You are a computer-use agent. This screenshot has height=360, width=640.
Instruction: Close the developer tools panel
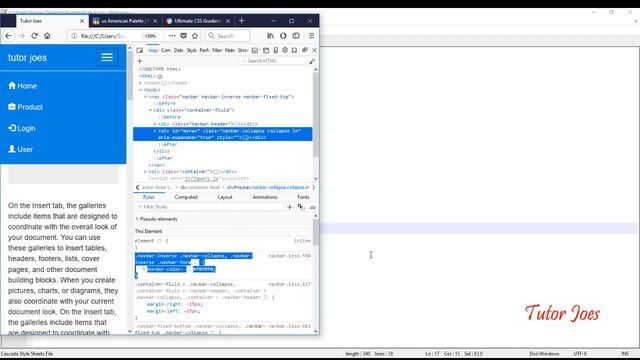[x=314, y=50]
